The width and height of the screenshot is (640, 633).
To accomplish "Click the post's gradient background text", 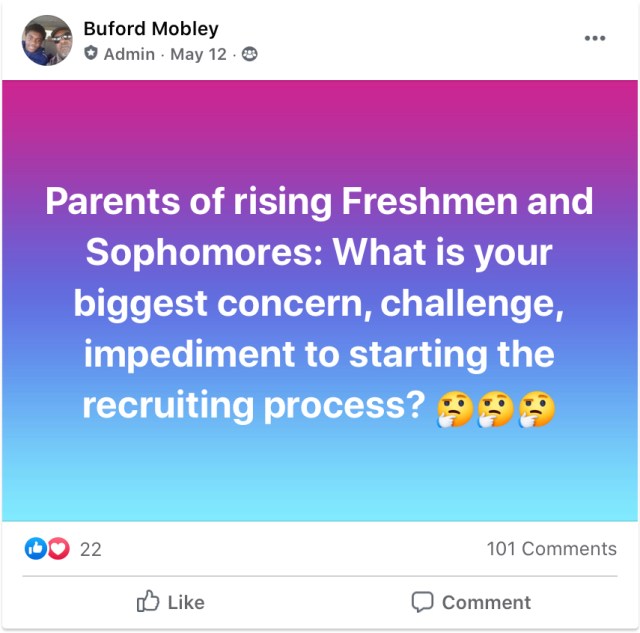I will point(320,301).
